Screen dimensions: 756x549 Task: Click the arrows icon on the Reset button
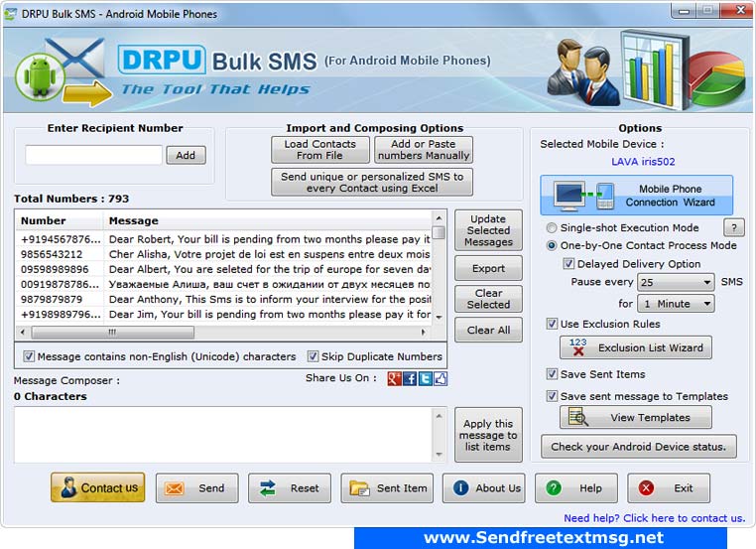coord(267,488)
